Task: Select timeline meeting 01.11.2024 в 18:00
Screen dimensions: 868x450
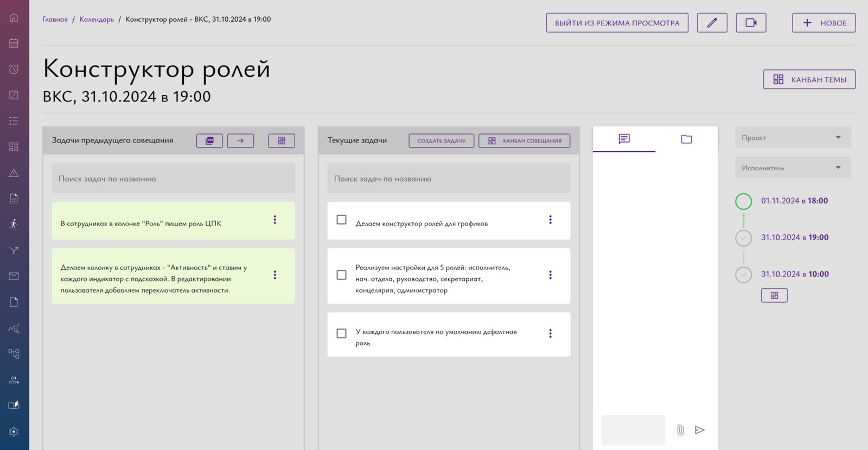Action: point(794,201)
